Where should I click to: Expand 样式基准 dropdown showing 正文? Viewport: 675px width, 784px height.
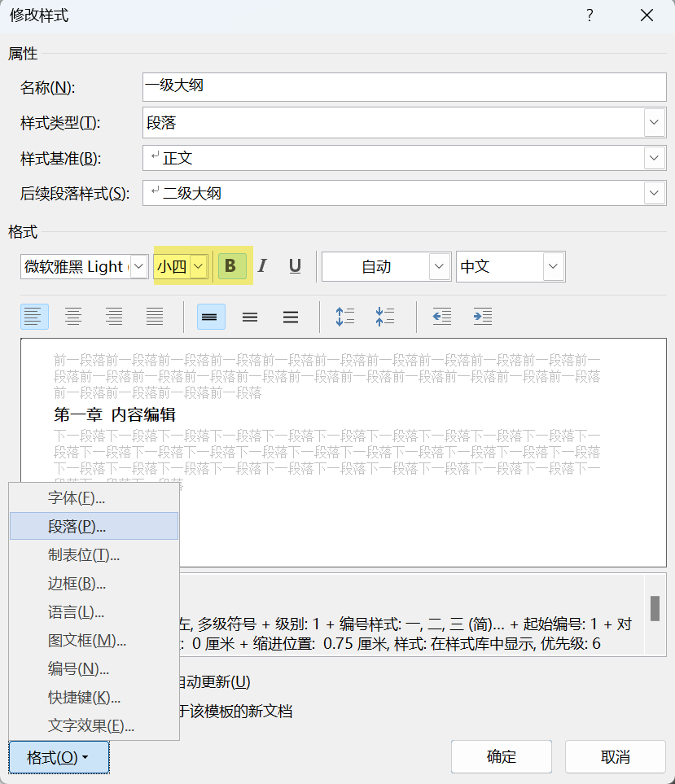[654, 158]
